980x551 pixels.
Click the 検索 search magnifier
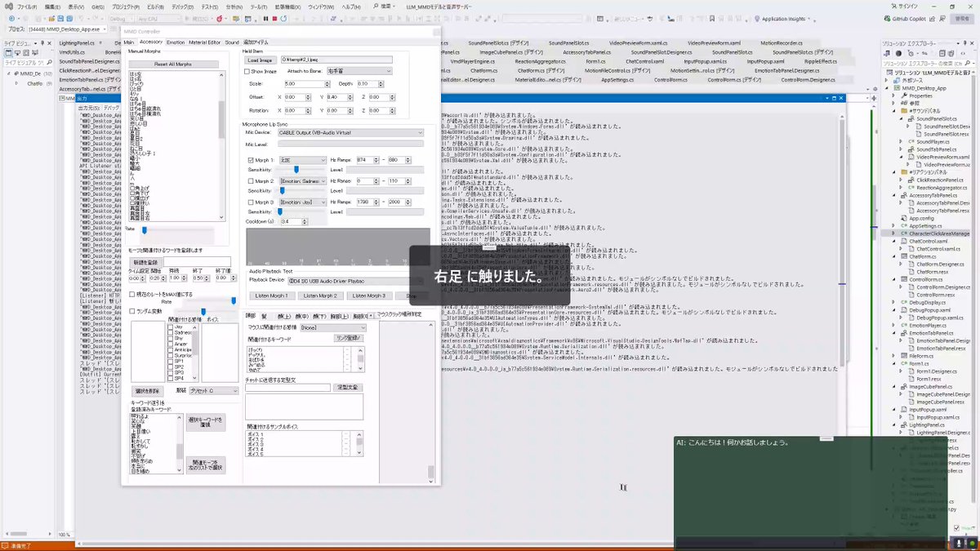[376, 7]
